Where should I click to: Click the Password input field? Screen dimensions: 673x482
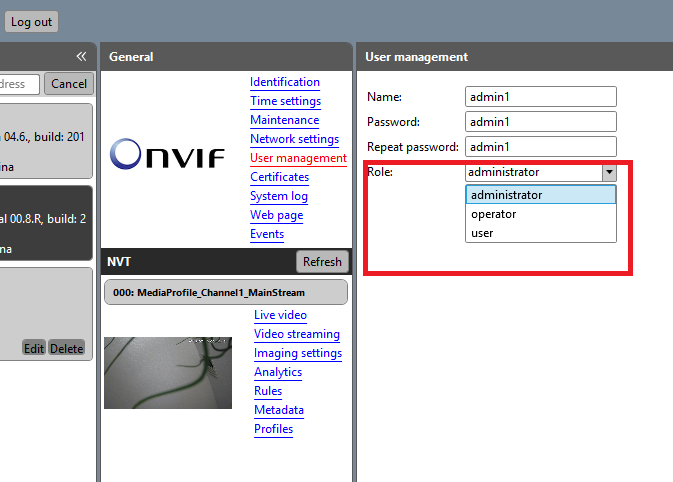[541, 121]
